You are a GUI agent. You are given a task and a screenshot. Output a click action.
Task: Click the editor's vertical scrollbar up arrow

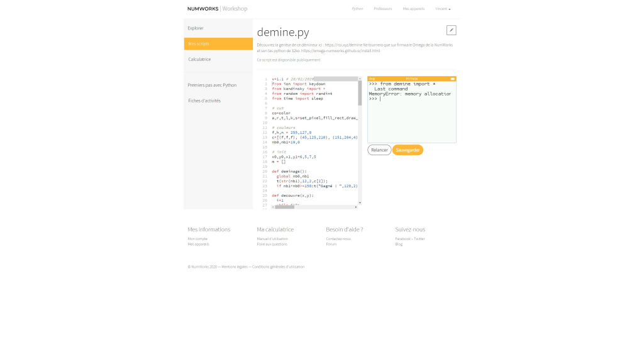click(360, 79)
